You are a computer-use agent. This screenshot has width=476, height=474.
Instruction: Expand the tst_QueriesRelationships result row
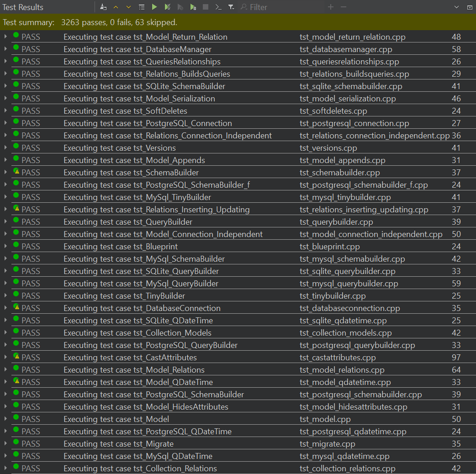5,61
